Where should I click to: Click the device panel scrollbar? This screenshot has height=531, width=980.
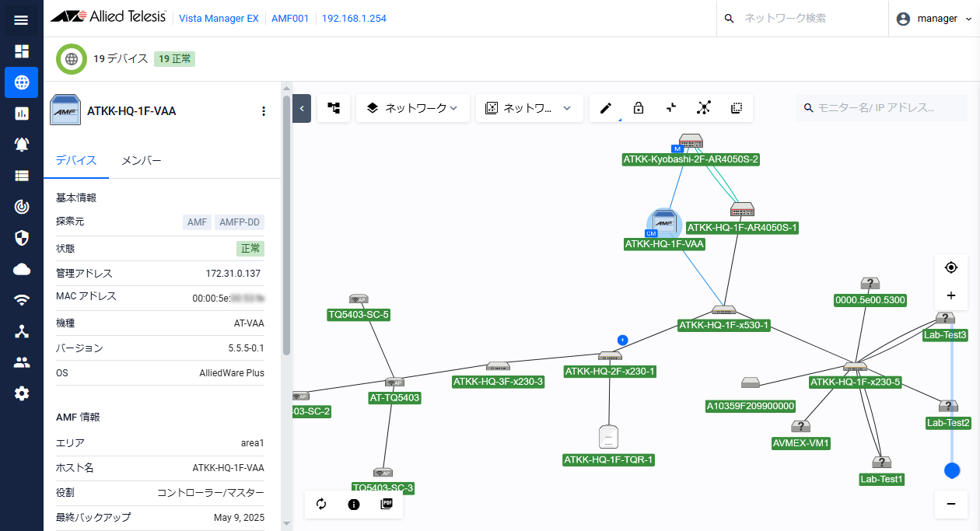click(286, 225)
